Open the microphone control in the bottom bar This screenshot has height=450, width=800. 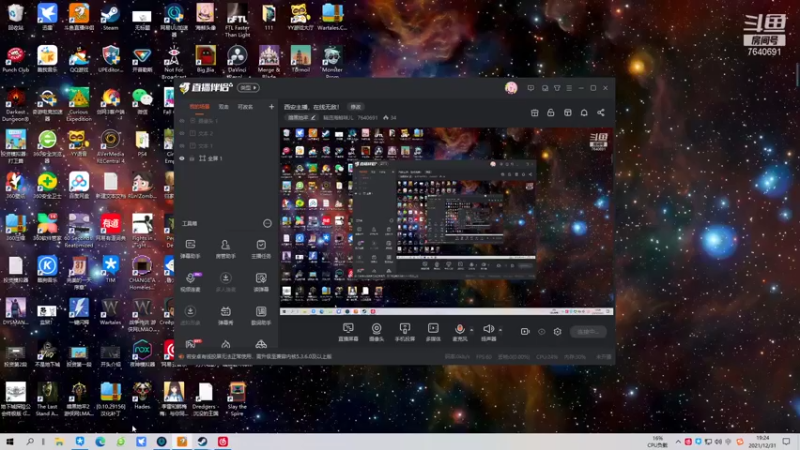[x=459, y=332]
